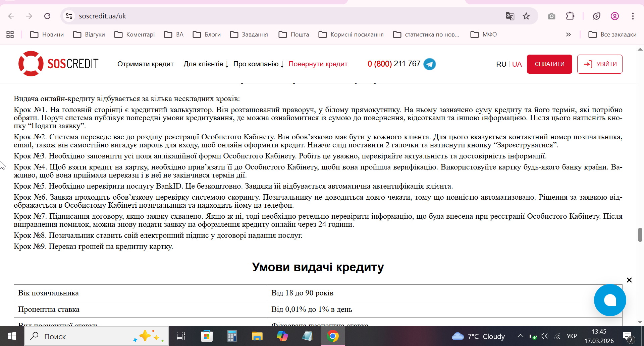Expand the 'Для клієнтів' dropdown menu
Image resolution: width=644 pixels, height=346 pixels.
tap(206, 64)
